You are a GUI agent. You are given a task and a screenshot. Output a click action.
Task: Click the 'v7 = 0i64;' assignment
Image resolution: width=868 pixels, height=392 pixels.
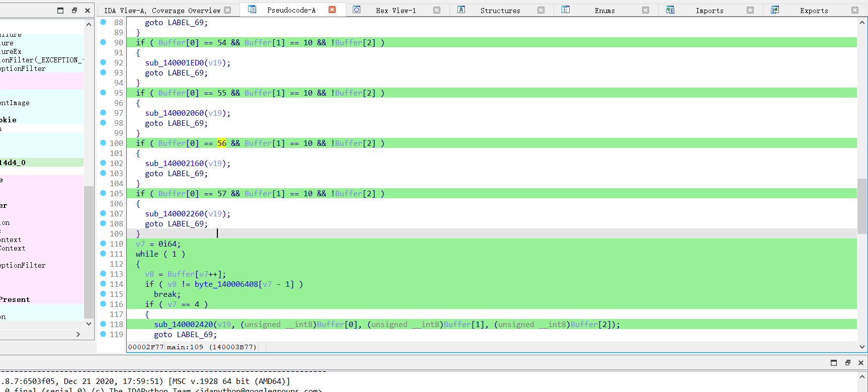click(x=158, y=244)
